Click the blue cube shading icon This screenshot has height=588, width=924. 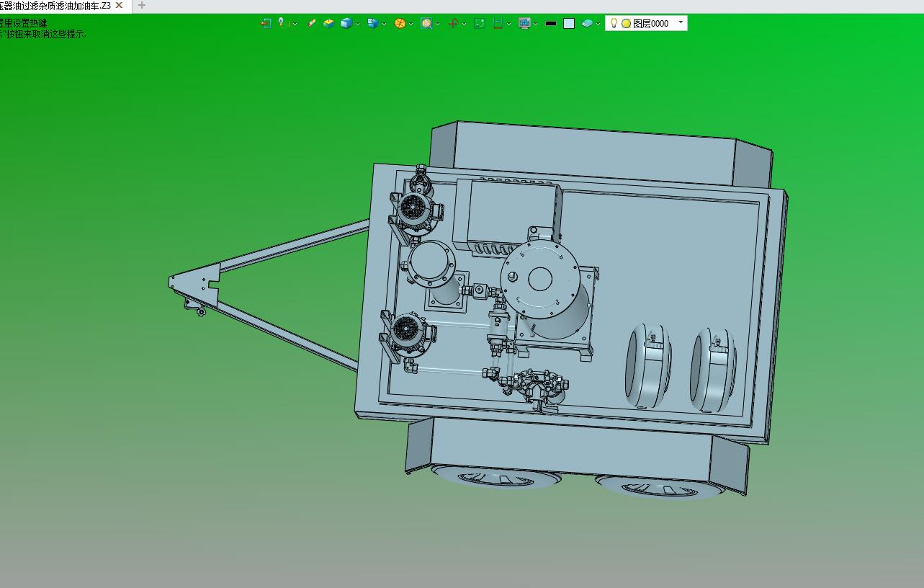coord(346,23)
